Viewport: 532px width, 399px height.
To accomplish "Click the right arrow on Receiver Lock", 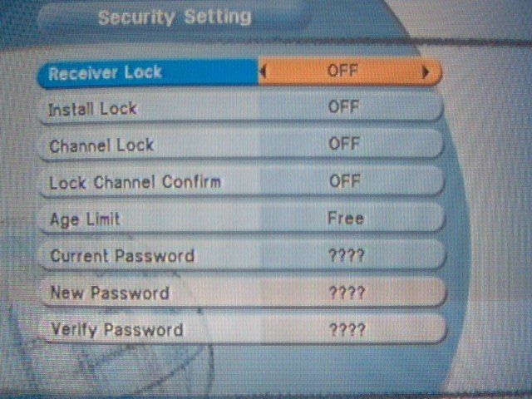I will click(x=425, y=71).
